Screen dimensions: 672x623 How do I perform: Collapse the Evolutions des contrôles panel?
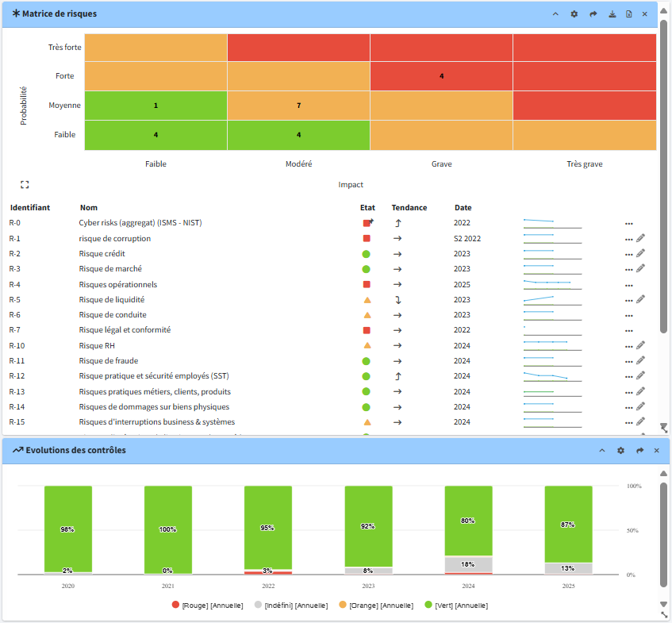601,451
